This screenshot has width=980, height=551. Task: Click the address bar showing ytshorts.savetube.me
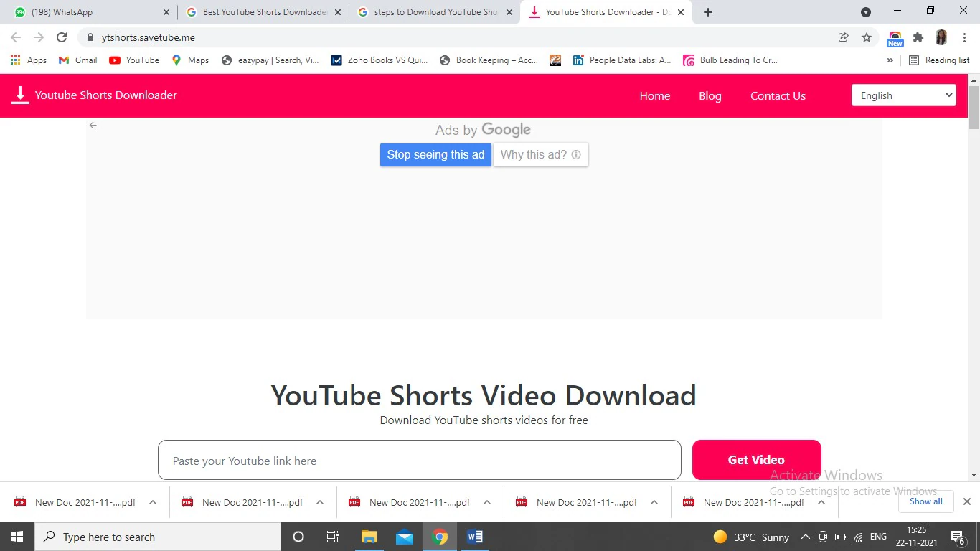pyautogui.click(x=459, y=37)
